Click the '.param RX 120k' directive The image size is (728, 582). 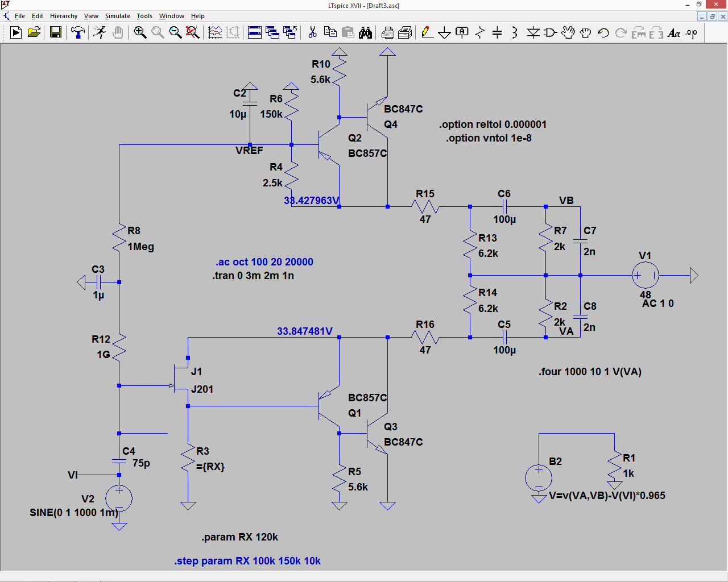[240, 537]
